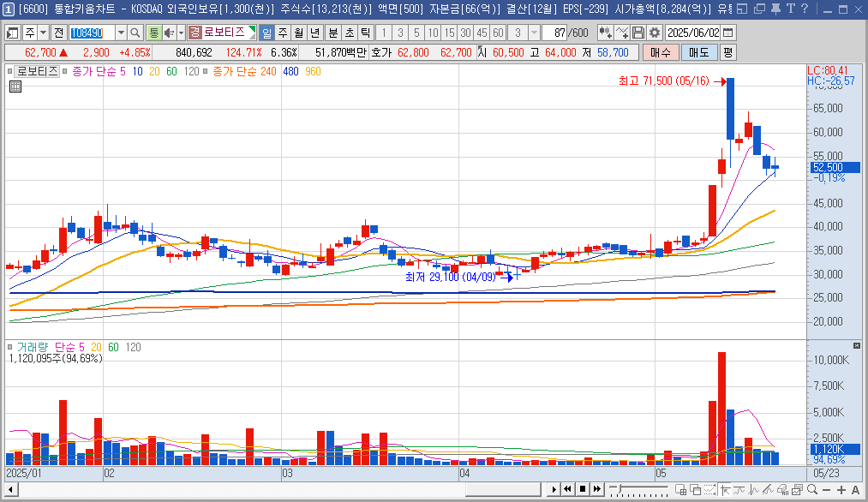868x502 pixels.
Task: Toggle the 통 linked mode button
Action: 153,33
